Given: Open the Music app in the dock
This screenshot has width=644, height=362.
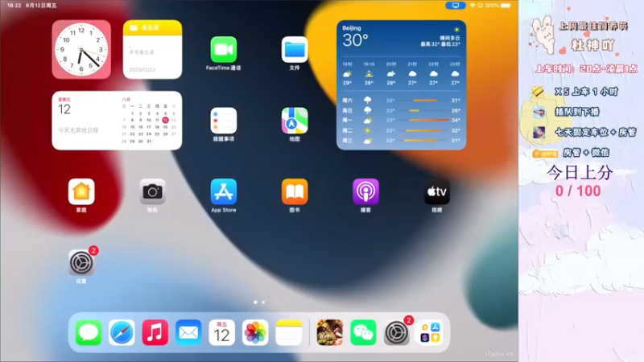Looking at the screenshot, I should click(x=155, y=332).
